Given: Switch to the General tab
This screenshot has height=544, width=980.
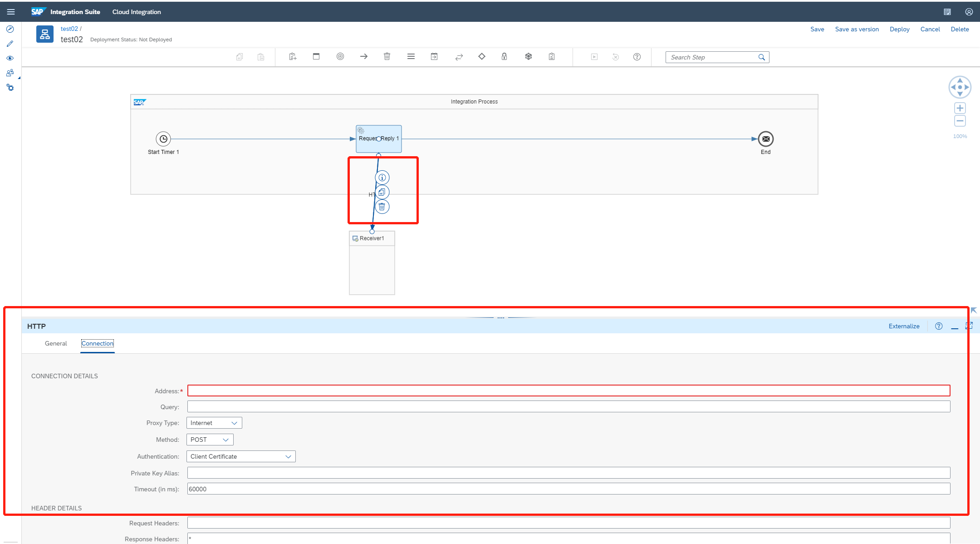Looking at the screenshot, I should pos(56,343).
